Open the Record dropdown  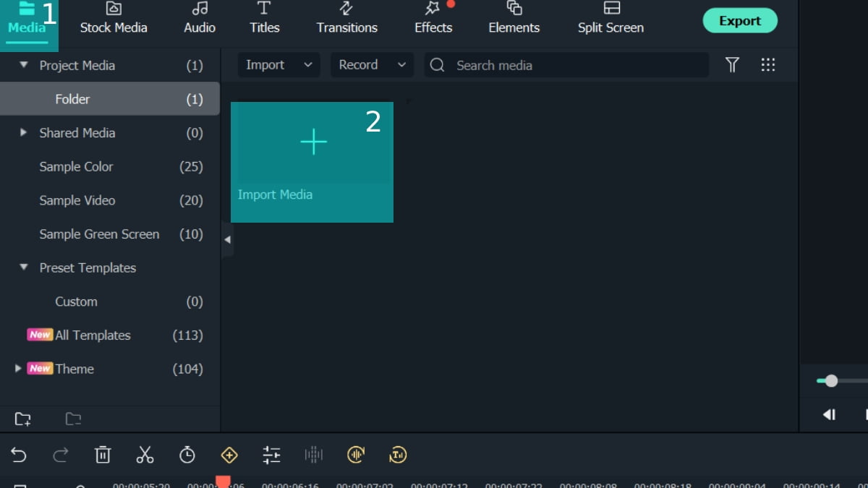coord(372,65)
